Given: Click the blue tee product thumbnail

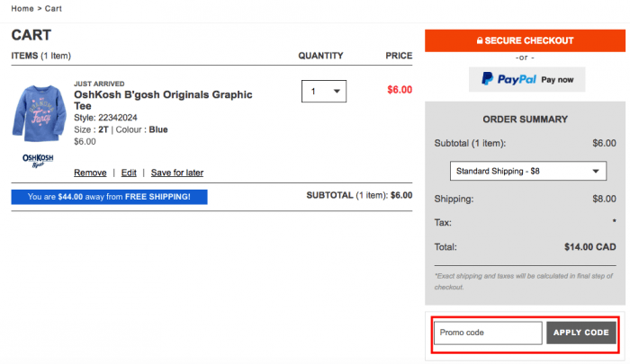Looking at the screenshot, I should point(39,113).
